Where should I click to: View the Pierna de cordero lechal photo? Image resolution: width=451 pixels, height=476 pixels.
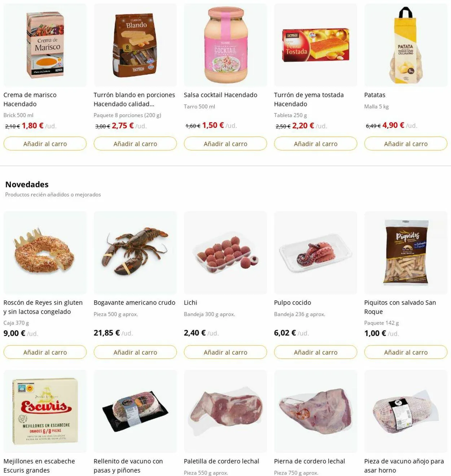(316, 411)
